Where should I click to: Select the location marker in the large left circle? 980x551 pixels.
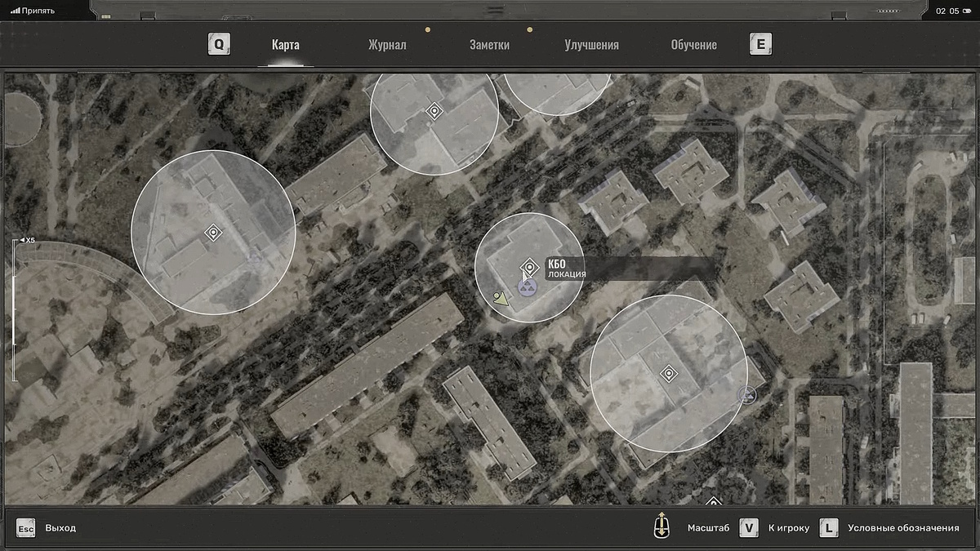point(213,233)
